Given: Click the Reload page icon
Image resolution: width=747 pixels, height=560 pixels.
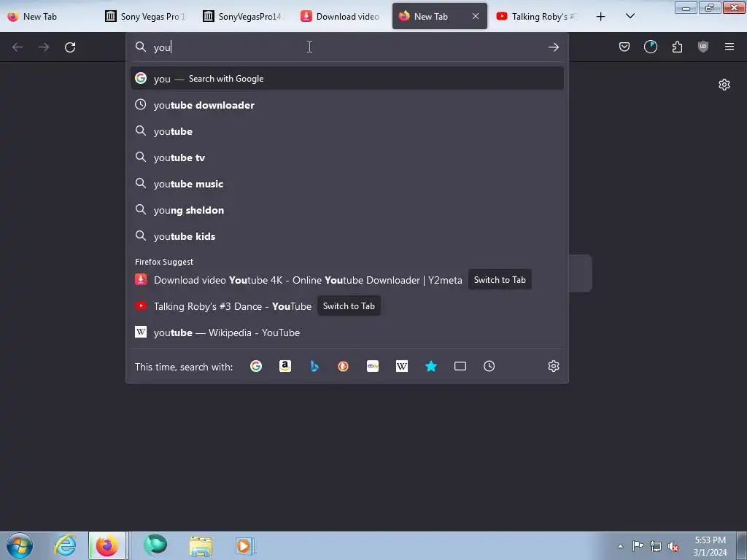Looking at the screenshot, I should (70, 47).
